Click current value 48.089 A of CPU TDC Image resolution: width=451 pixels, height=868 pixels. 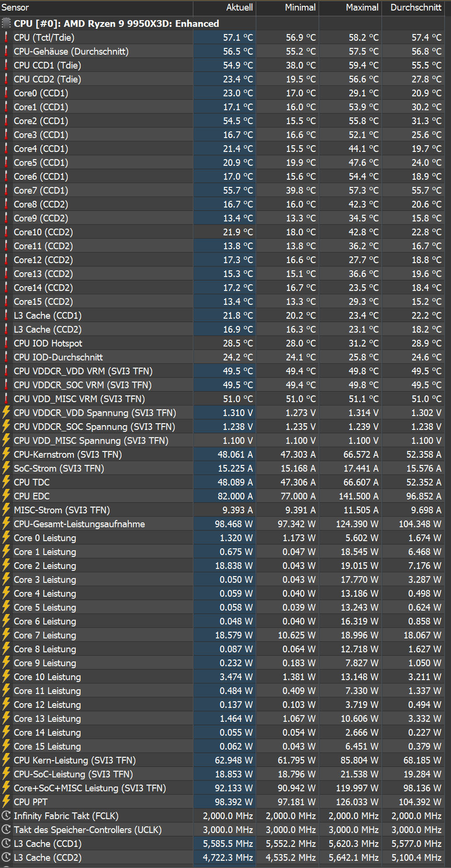point(235,482)
